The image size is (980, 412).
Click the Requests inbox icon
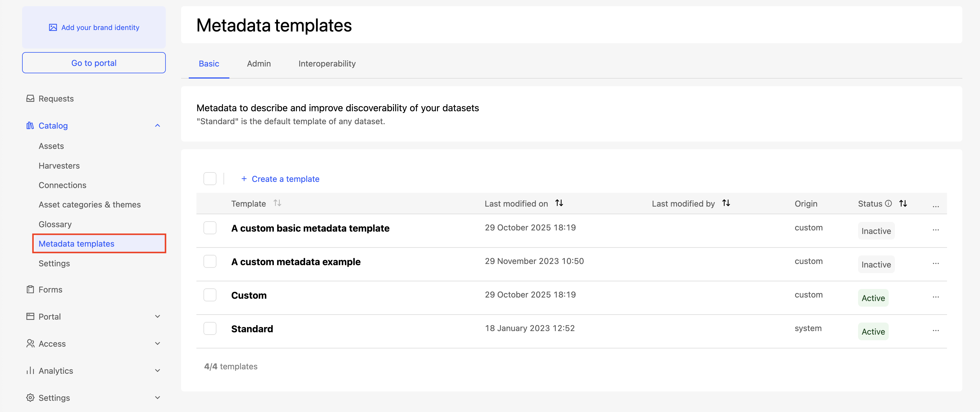30,99
